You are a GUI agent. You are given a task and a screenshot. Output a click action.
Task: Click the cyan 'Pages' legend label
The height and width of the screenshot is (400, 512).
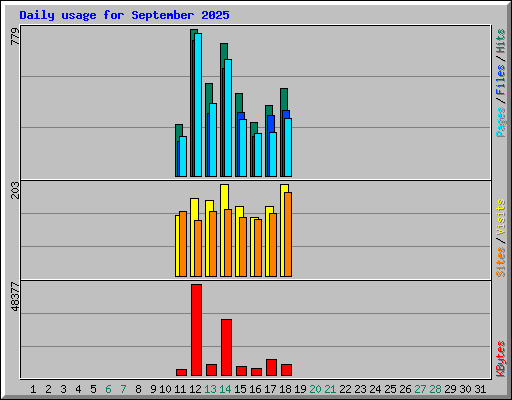(x=501, y=122)
